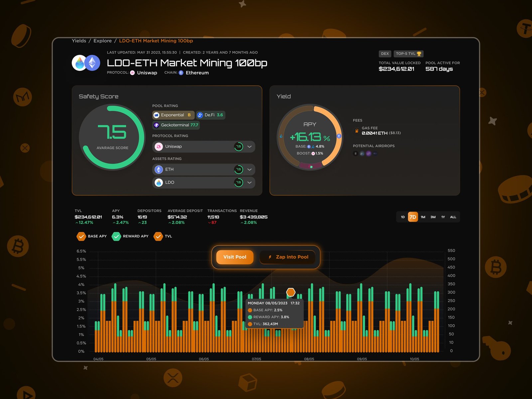Click the gas pump icon beside Gas Fee

coord(356,131)
